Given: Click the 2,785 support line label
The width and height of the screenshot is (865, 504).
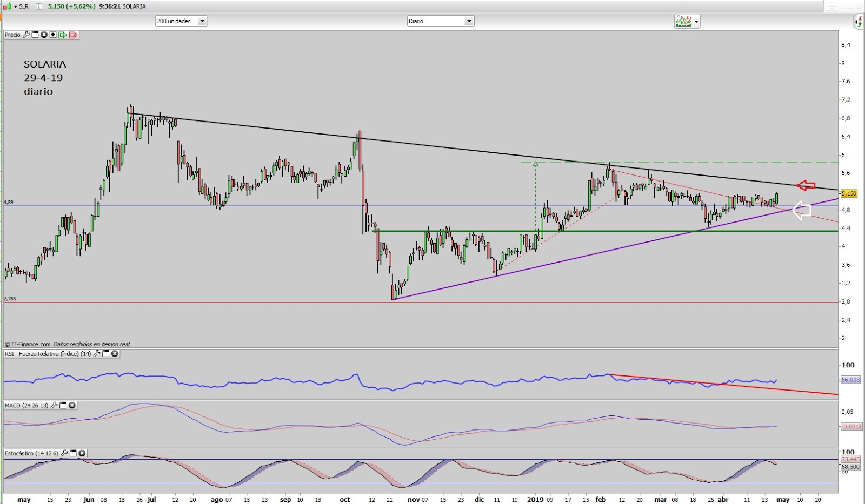Looking at the screenshot, I should point(10,298).
